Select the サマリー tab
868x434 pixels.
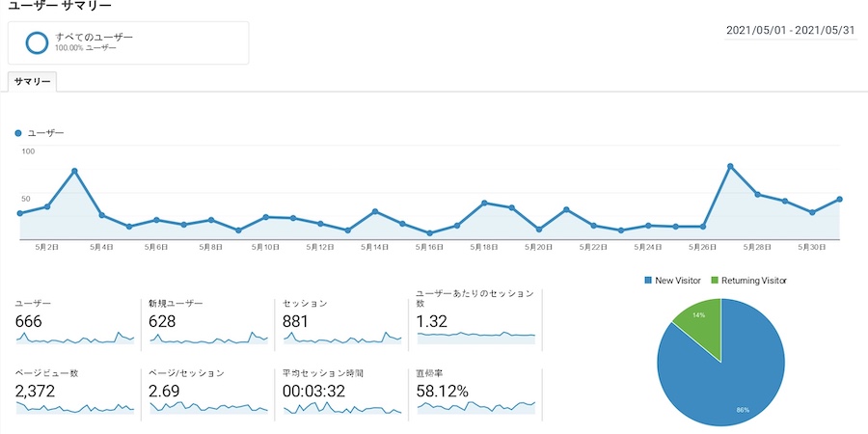(33, 82)
